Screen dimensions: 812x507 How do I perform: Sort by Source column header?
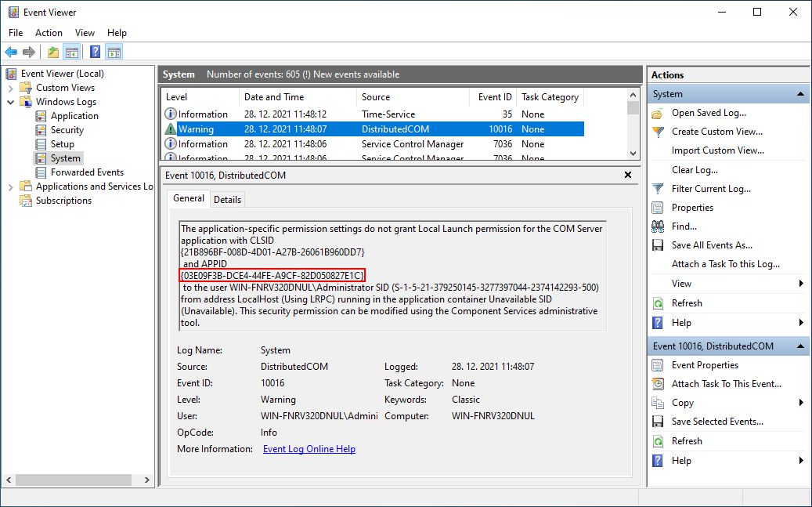(413, 97)
